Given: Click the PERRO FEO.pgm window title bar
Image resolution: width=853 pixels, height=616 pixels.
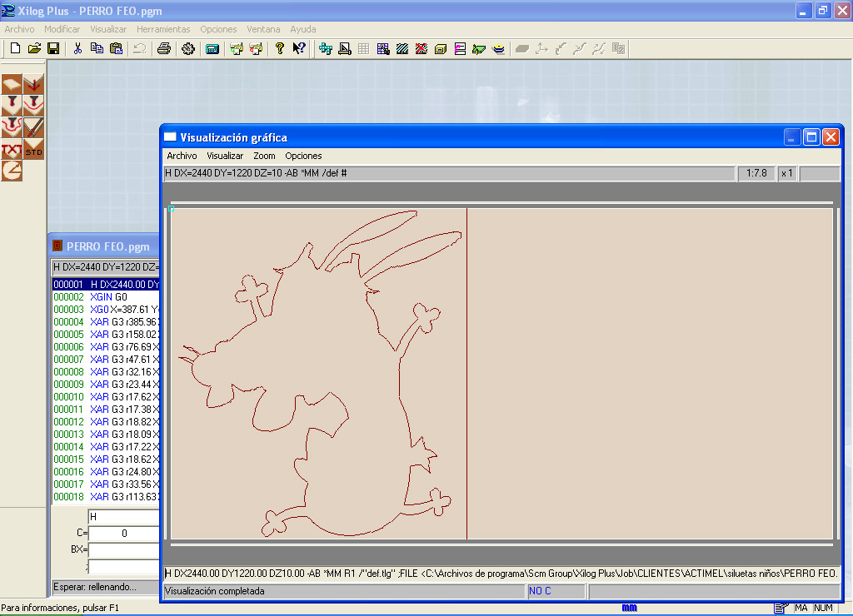Looking at the screenshot, I should 108,246.
